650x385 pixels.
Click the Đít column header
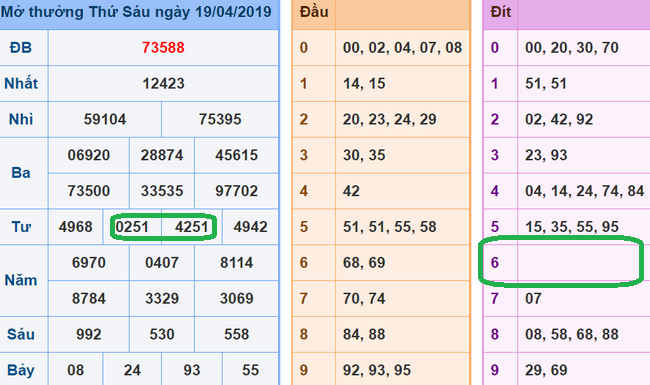[500, 12]
